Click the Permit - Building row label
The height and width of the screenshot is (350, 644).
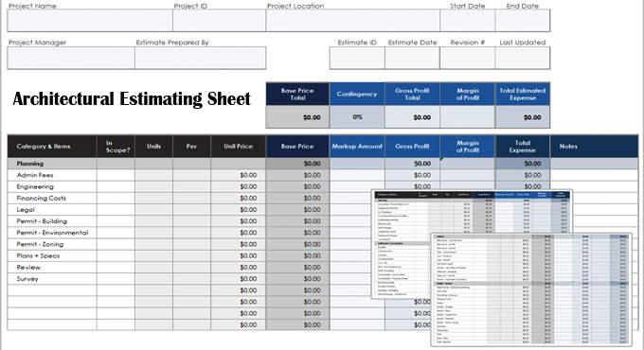[42, 221]
